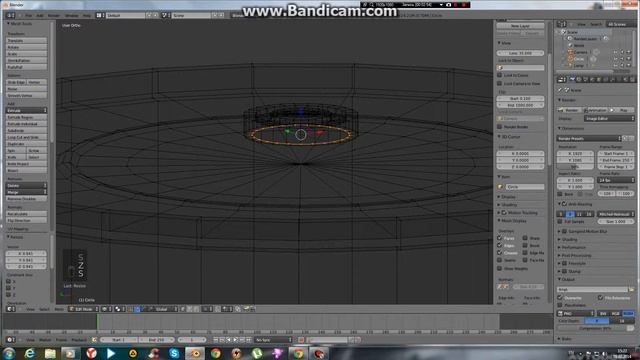Open Yandex browser from taskbar

91,353
